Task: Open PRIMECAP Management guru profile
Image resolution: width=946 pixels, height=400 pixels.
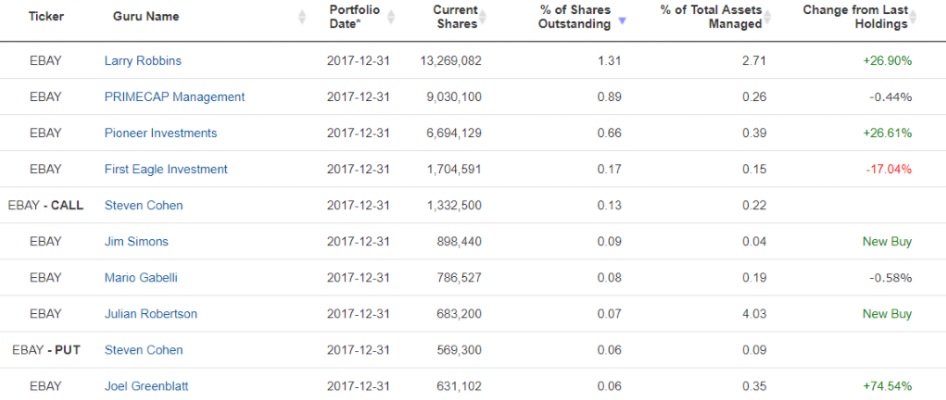Action: pos(175,97)
